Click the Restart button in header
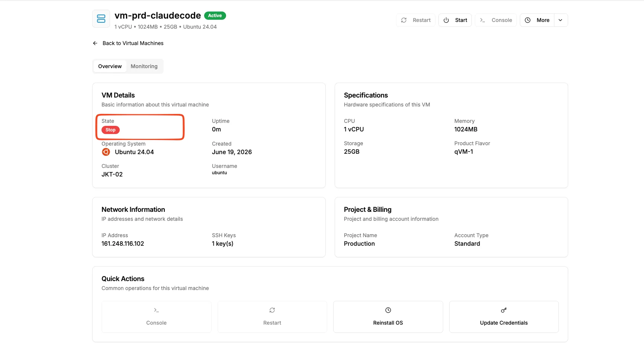The height and width of the screenshot is (363, 644). (x=416, y=20)
